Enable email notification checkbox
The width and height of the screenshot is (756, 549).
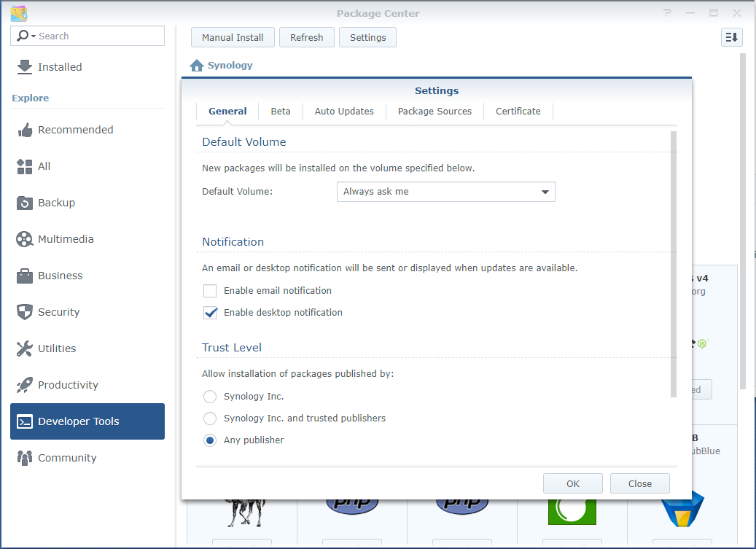[210, 291]
